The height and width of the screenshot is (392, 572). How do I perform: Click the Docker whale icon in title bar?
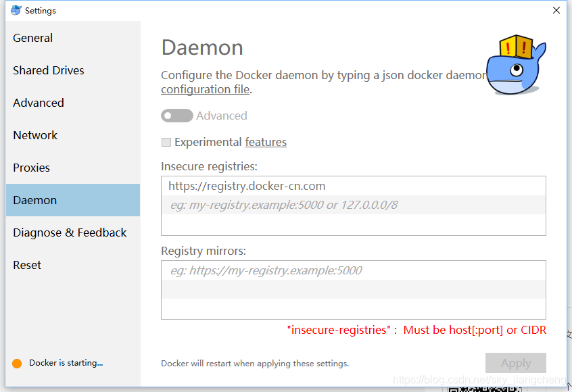pos(16,10)
